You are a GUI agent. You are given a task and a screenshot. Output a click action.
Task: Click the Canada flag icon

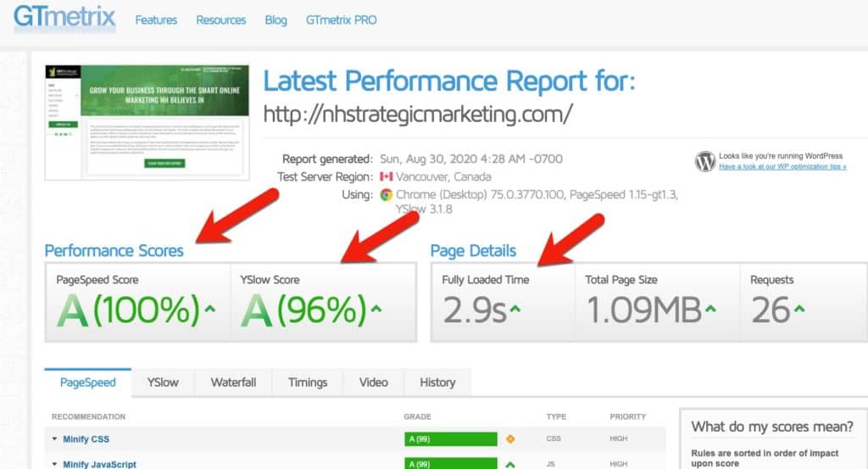tap(387, 176)
